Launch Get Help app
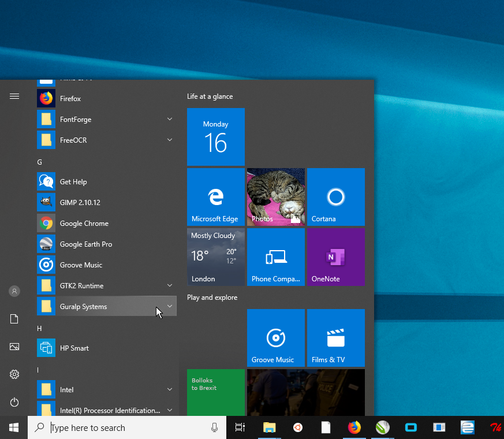This screenshot has width=504, height=439. tap(107, 182)
